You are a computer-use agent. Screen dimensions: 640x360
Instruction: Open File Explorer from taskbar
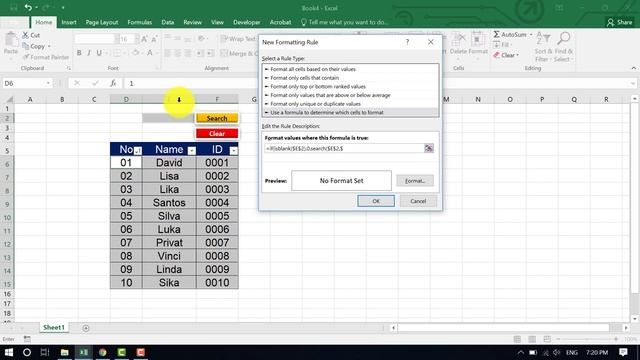64,352
